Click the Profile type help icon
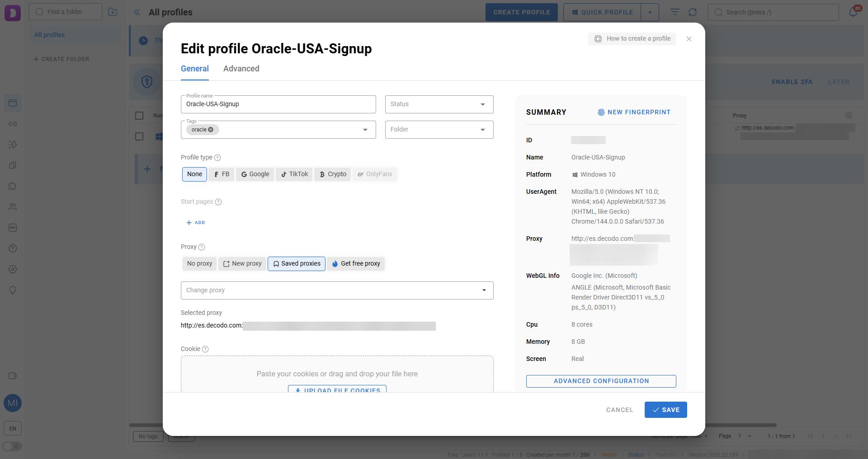This screenshot has width=868, height=459. (217, 158)
